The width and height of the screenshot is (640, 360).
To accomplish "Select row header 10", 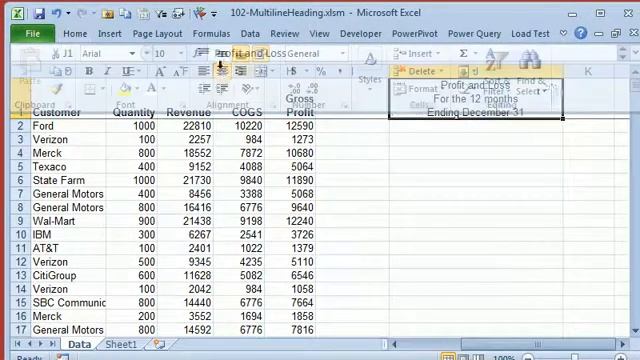I will 20,235.
